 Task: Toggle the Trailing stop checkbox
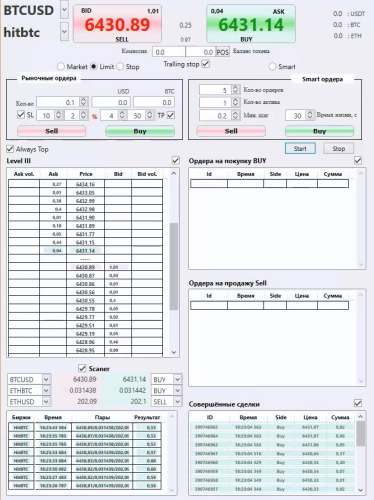click(x=206, y=64)
